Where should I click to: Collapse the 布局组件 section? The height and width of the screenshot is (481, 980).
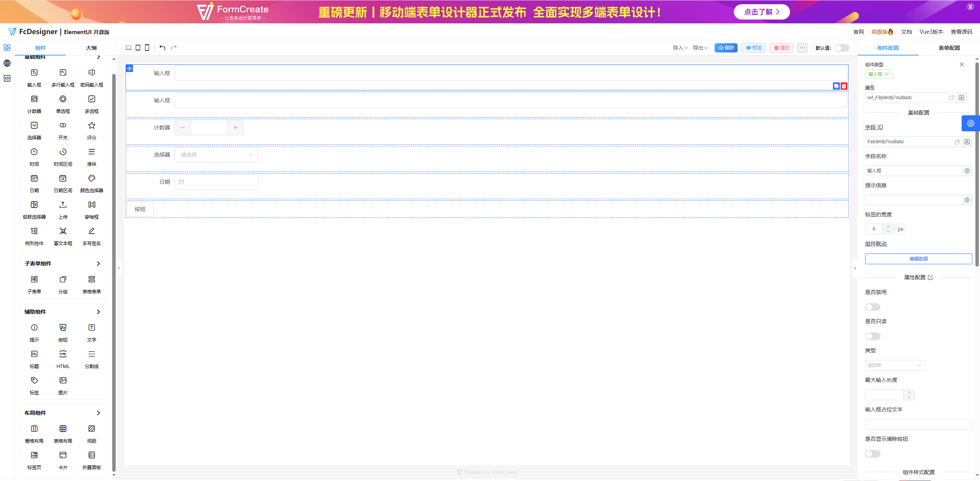(98, 413)
